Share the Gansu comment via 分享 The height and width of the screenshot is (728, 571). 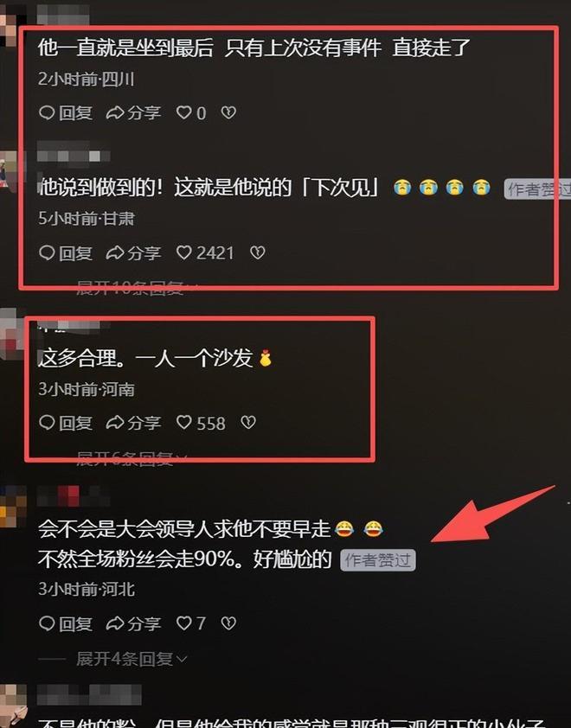pos(134,253)
